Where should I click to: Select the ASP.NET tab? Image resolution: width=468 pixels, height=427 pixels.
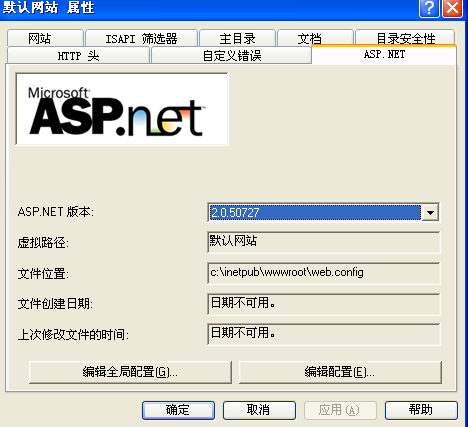(384, 54)
